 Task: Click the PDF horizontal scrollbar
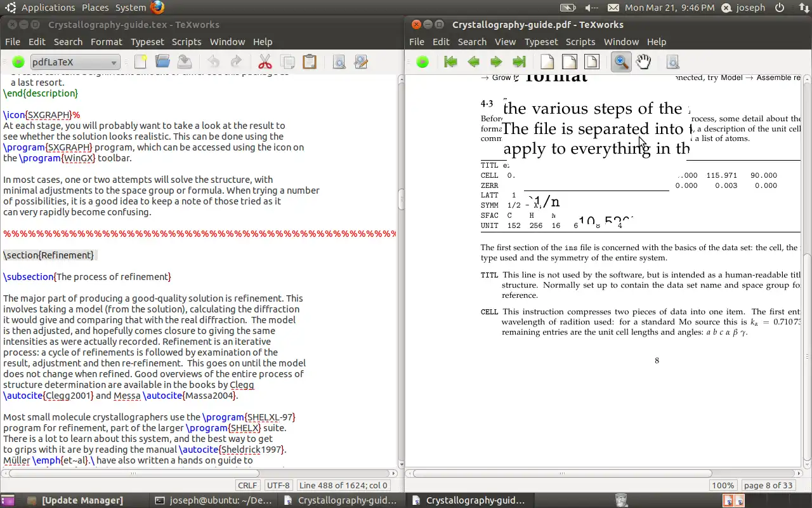coord(561,473)
